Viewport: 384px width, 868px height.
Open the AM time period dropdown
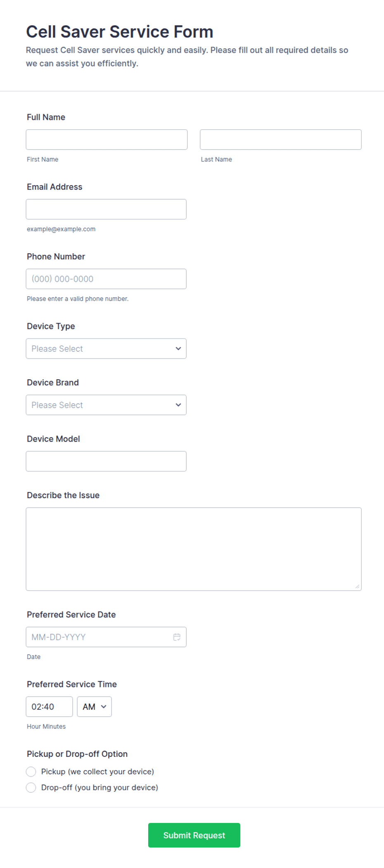point(94,707)
